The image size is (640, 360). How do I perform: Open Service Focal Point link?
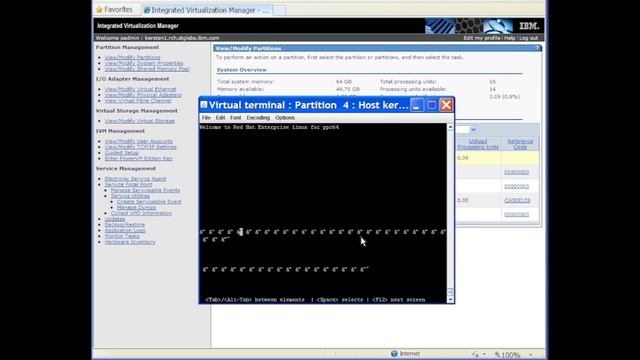coord(128,184)
